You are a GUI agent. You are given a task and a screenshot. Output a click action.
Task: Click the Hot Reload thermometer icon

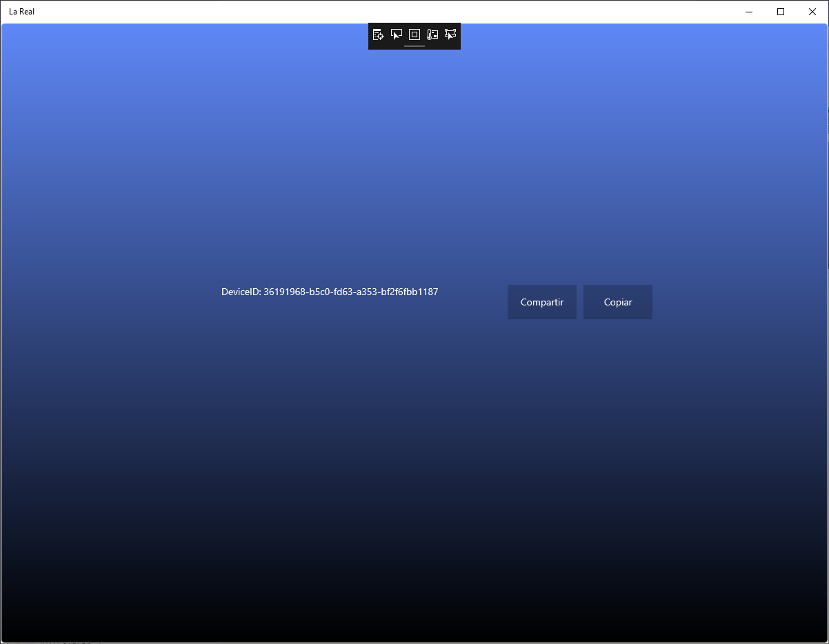[x=432, y=34]
